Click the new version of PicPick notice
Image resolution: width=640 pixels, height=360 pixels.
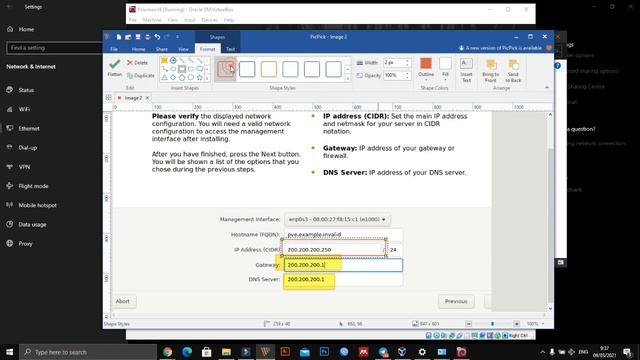(x=501, y=48)
